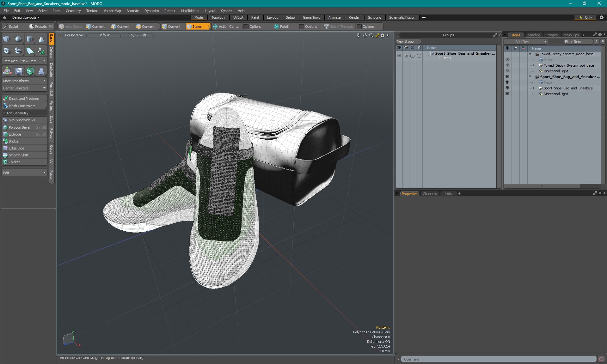Select the Sphere primitive tool
The width and height of the screenshot is (607, 364).
18,39
